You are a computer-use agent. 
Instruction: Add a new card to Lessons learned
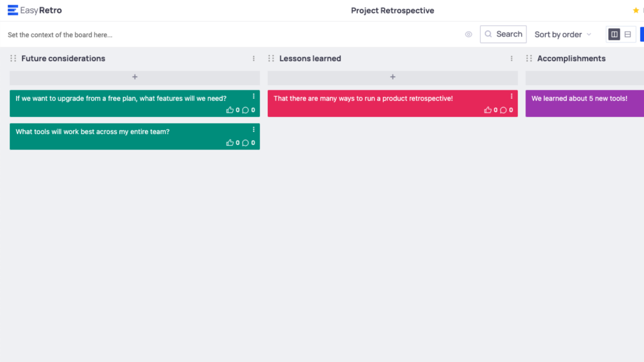(x=392, y=77)
